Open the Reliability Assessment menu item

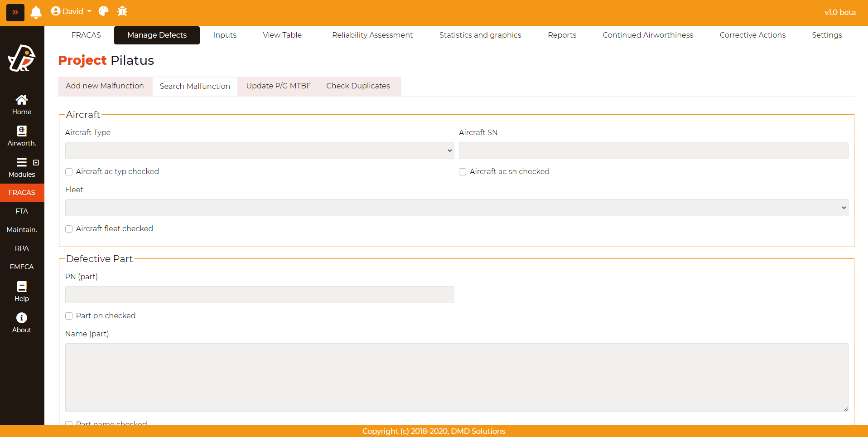(x=372, y=35)
